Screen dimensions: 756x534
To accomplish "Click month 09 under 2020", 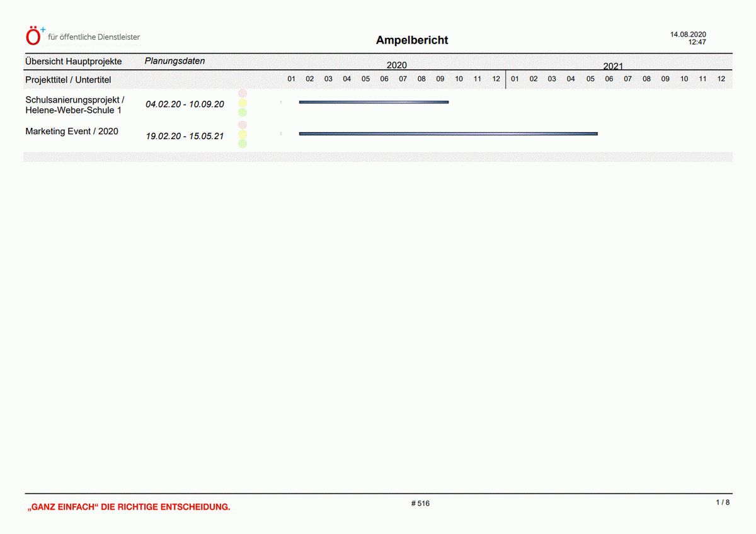I will pyautogui.click(x=440, y=79).
